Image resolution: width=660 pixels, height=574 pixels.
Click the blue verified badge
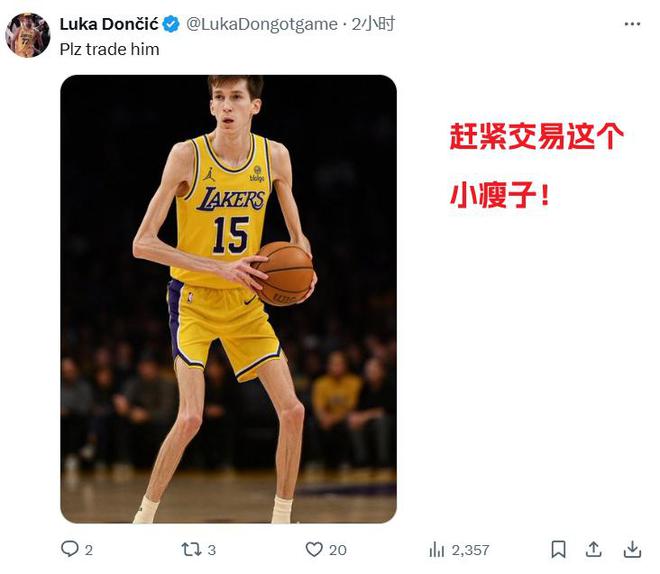171,24
